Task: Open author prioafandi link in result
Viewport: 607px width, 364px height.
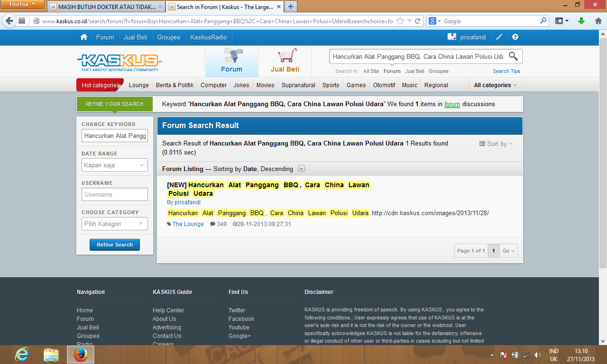Action: (187, 202)
